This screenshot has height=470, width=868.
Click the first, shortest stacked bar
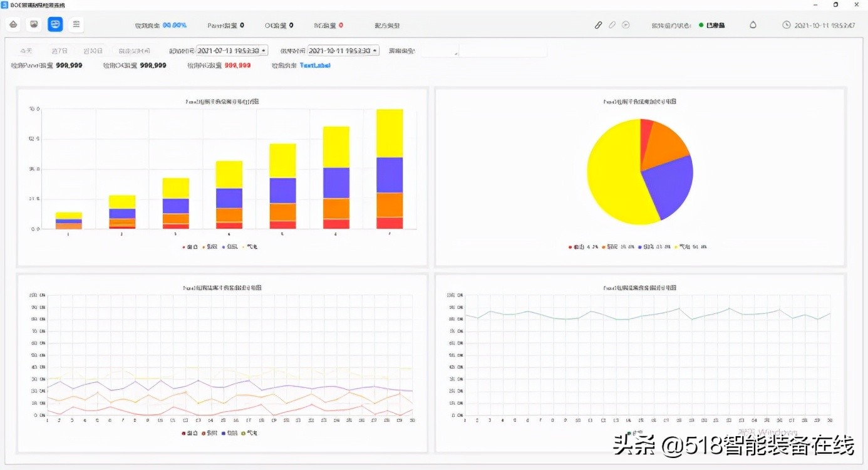coord(68,221)
